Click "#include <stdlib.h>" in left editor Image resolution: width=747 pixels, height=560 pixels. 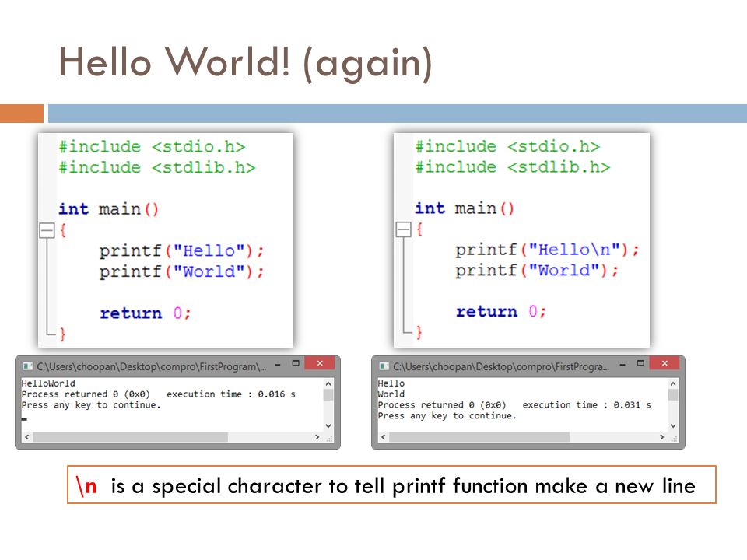[x=157, y=168]
